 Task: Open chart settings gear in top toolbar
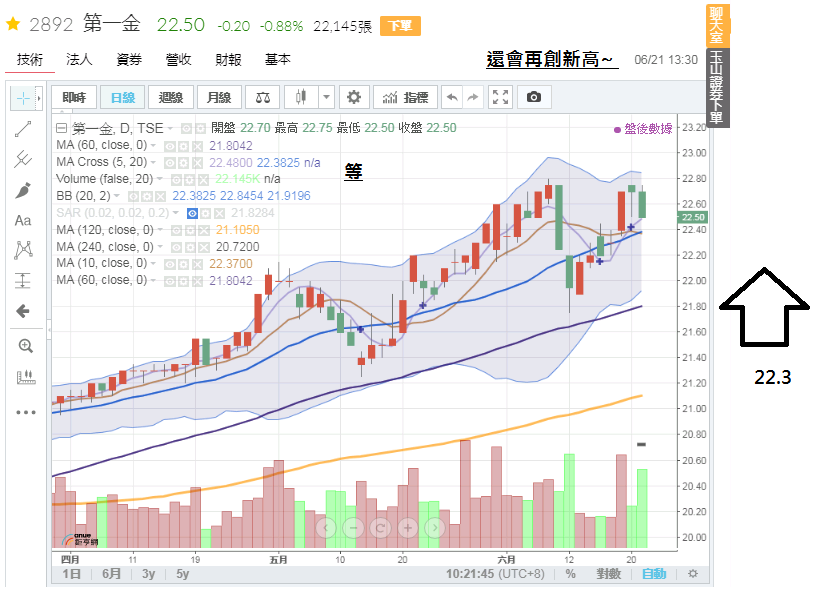click(x=354, y=97)
